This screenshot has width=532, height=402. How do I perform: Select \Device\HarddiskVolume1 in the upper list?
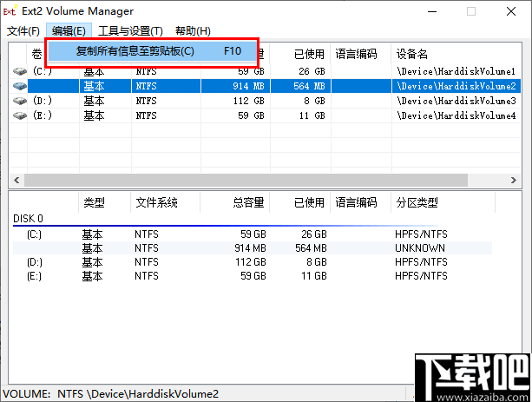(x=456, y=71)
